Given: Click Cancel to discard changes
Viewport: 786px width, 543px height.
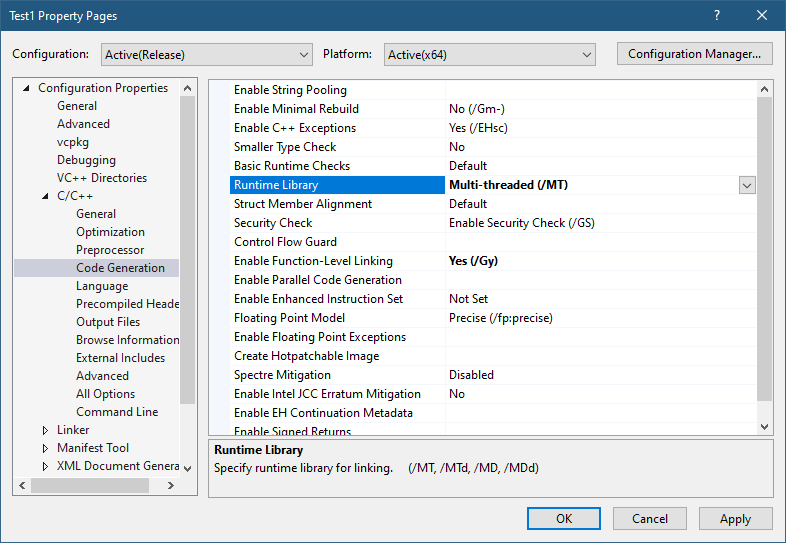Looking at the screenshot, I should point(649,518).
